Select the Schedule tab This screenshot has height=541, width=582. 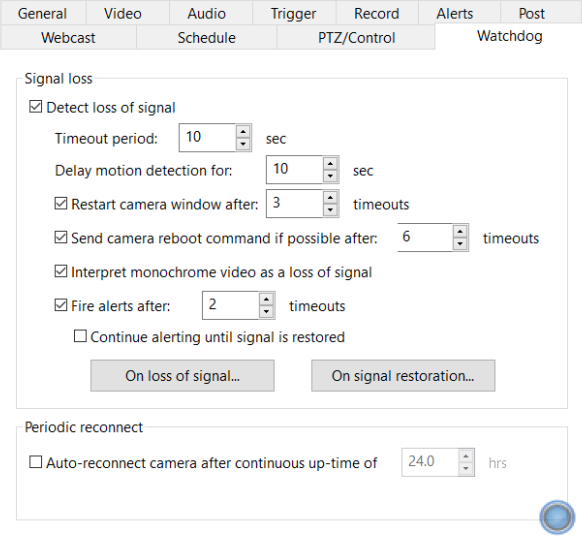(206, 37)
